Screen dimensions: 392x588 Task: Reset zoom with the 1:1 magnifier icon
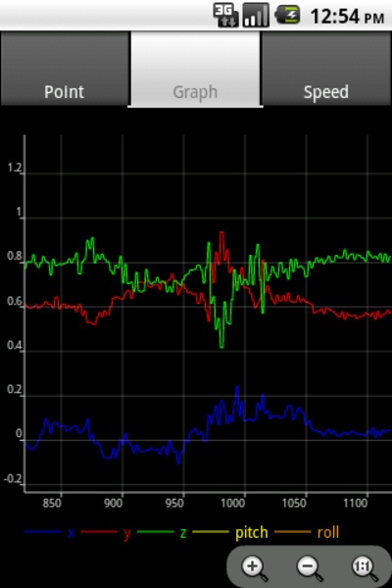(x=365, y=568)
